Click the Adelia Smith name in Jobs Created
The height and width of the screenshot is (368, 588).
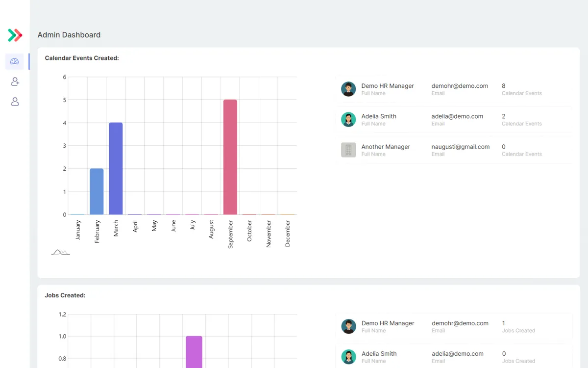(x=379, y=354)
